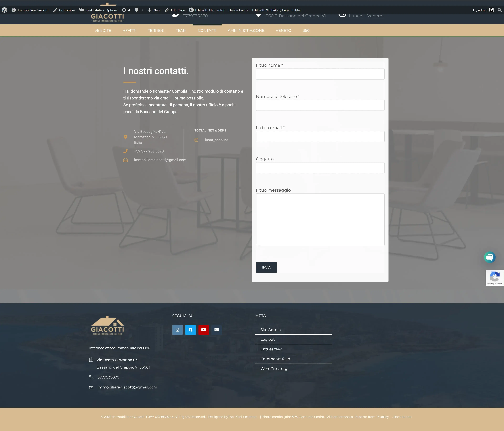Click the Instagram icon in the footer
504x431 pixels.
coord(177,330)
